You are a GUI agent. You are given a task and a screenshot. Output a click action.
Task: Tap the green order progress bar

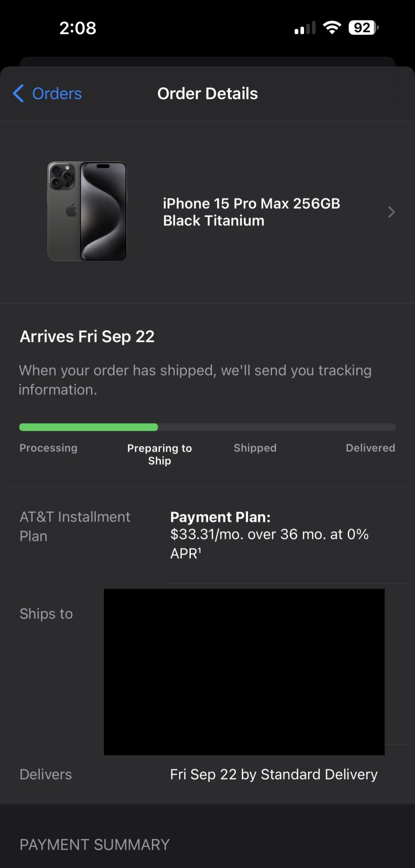[89, 427]
